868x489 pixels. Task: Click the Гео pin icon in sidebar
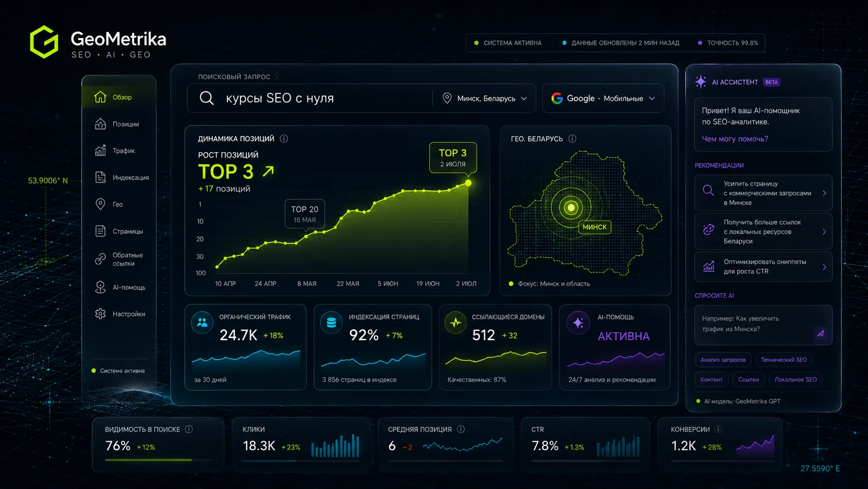click(100, 204)
